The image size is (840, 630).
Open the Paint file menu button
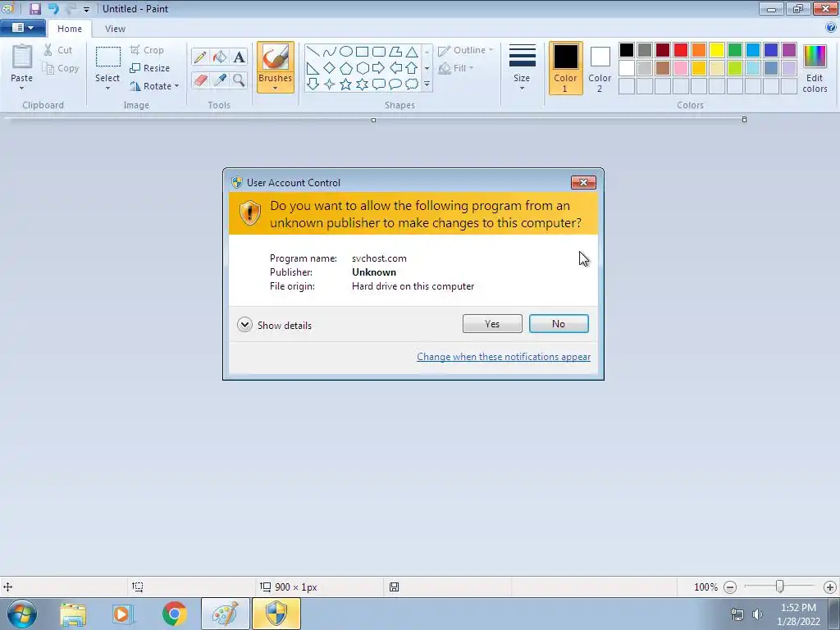point(22,28)
